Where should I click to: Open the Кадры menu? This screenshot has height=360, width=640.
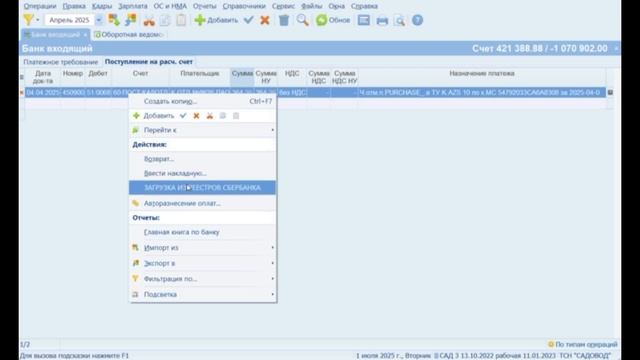coord(102,6)
